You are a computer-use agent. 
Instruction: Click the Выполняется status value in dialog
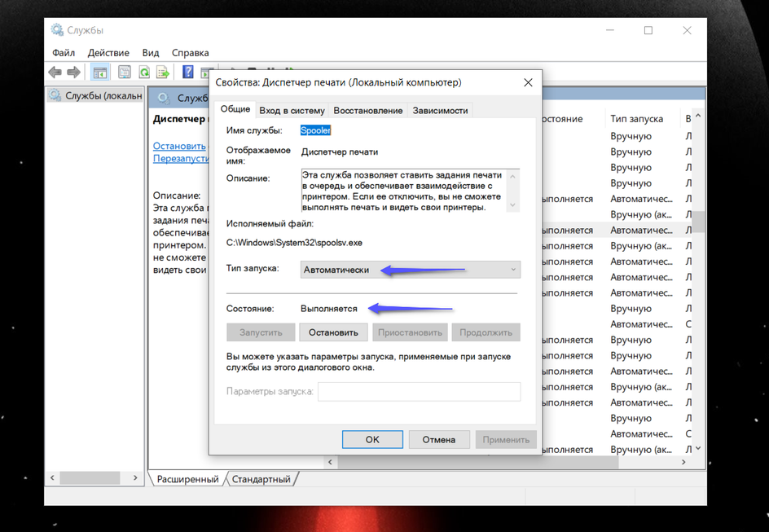[328, 309]
